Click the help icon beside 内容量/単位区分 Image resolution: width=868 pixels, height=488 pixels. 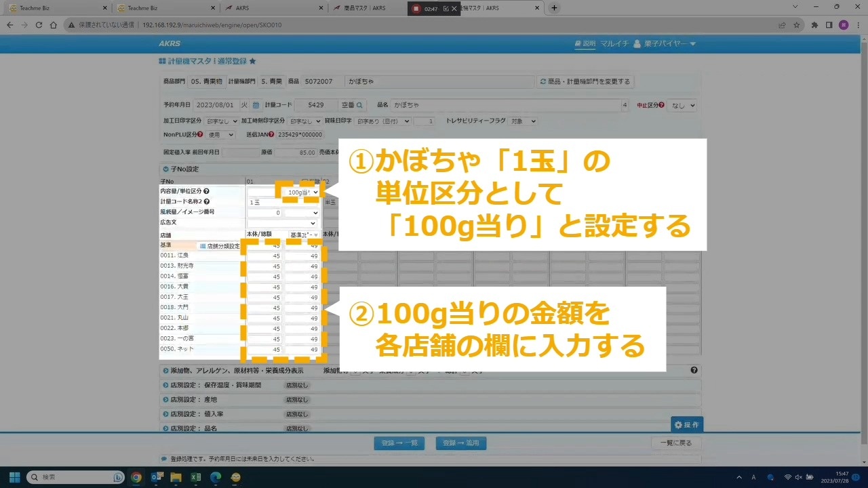pos(206,192)
